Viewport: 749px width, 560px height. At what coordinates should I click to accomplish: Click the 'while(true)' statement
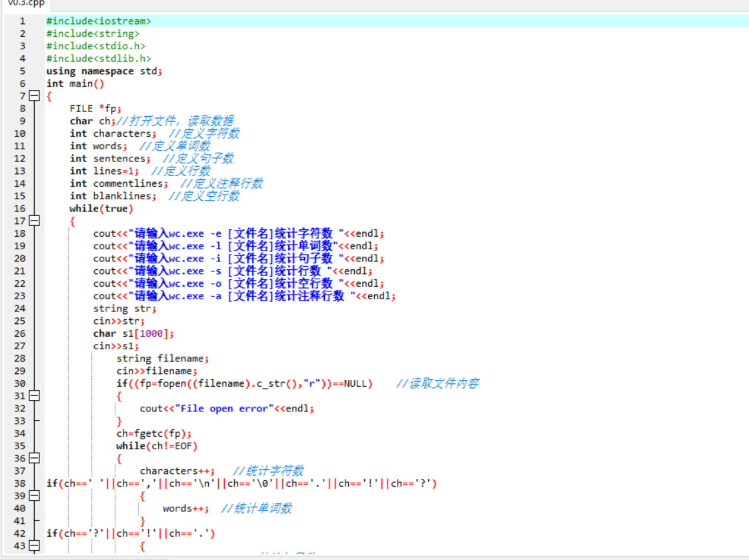pyautogui.click(x=101, y=209)
